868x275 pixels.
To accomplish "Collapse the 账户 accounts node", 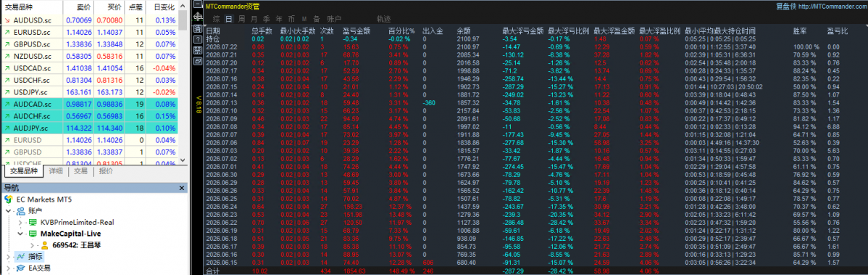I will [x=8, y=210].
